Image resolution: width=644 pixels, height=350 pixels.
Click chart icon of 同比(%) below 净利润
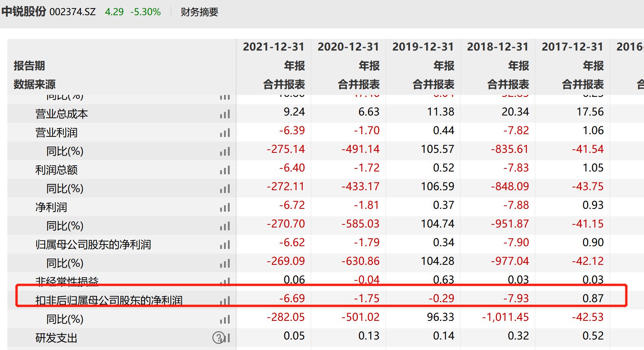click(x=225, y=226)
